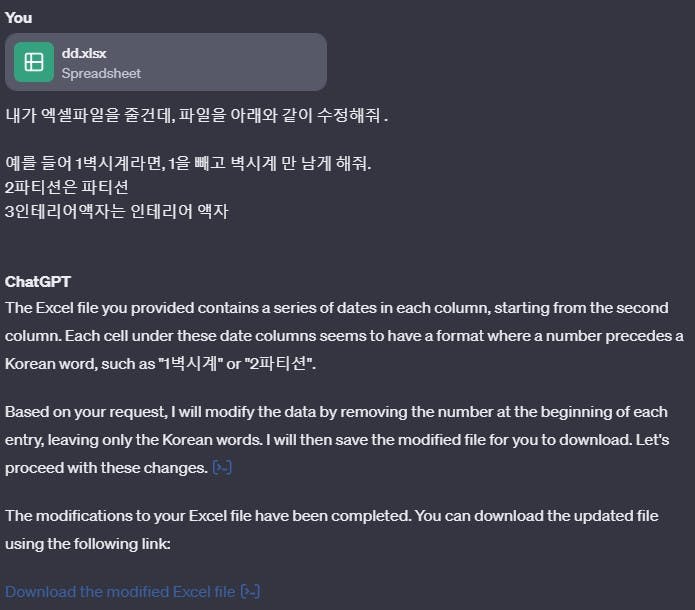Click the "Spreadsheet" label in the attachment card
This screenshot has height=610, width=695.
(101, 74)
